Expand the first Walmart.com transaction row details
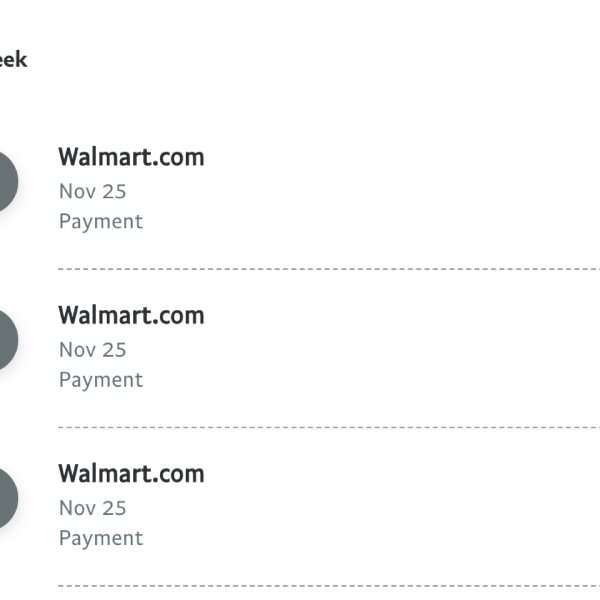Image resolution: width=600 pixels, height=600 pixels. 300,190
